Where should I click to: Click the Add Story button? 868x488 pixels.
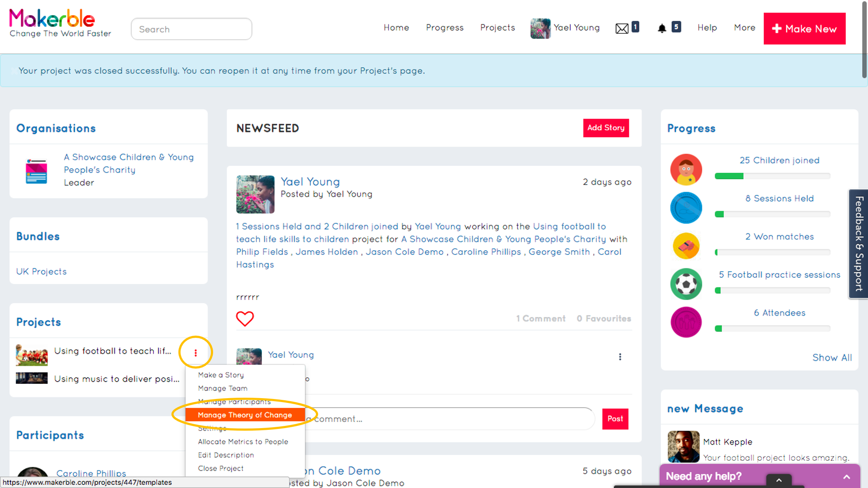[x=606, y=128]
